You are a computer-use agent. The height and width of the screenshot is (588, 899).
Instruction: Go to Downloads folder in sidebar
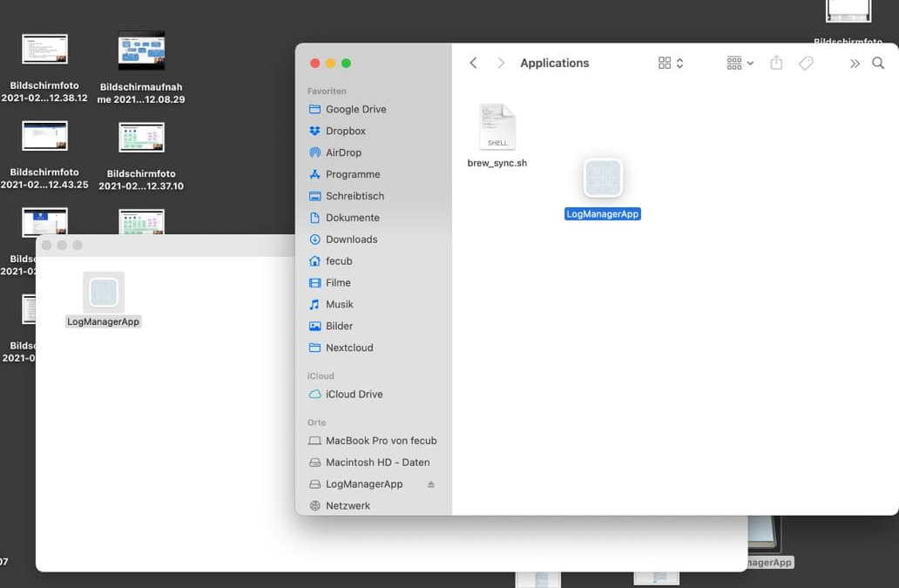[x=351, y=240]
